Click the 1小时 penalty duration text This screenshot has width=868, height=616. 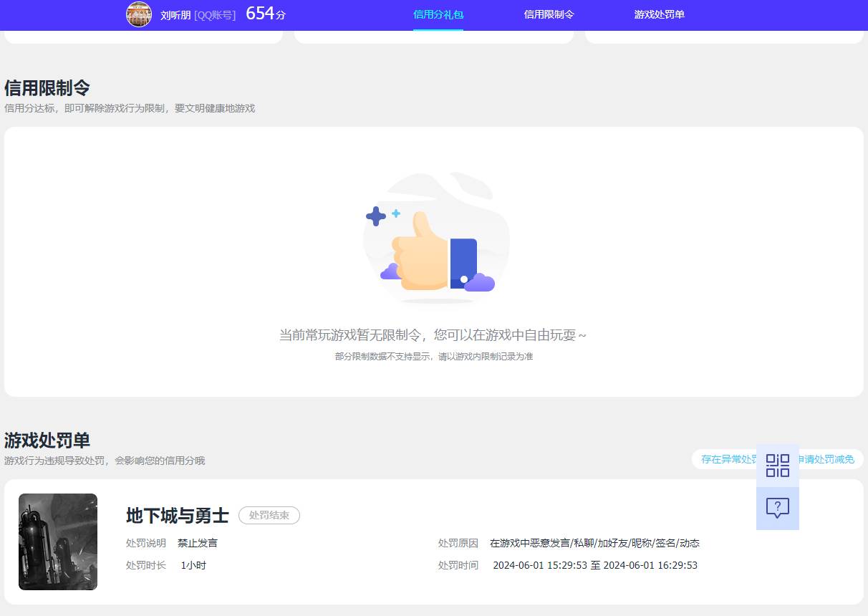[x=192, y=564]
